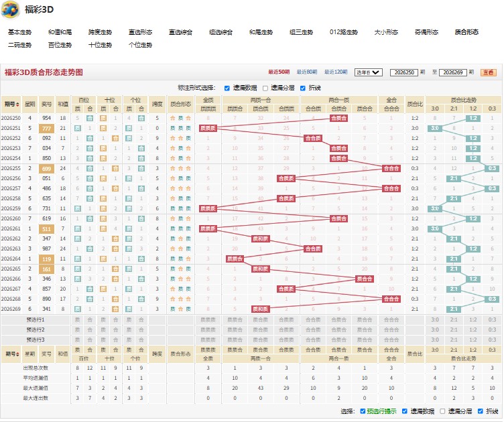Click red 质质质 marker in row 2026251
This screenshot has width=504, height=422.
coord(208,128)
